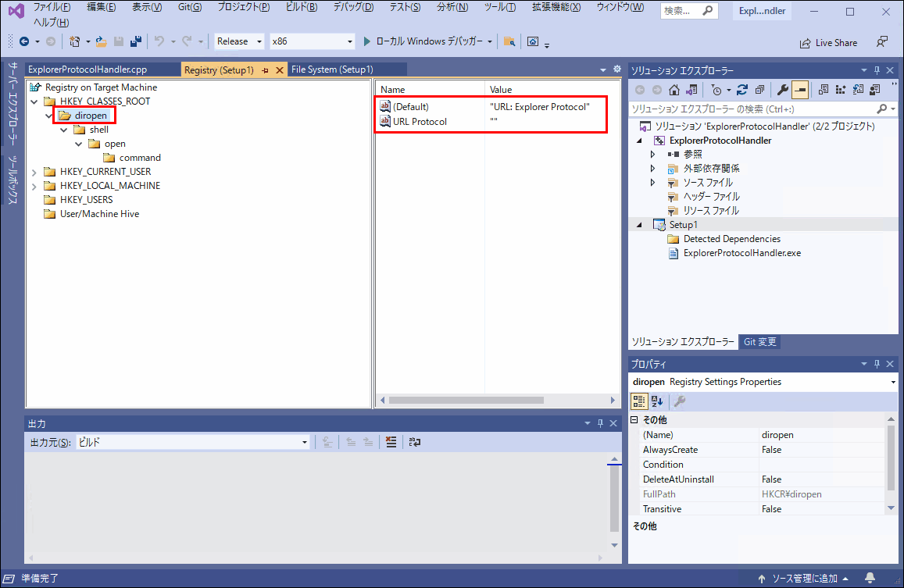Collapse the shell registry key
This screenshot has width=904, height=588.
[x=63, y=130]
